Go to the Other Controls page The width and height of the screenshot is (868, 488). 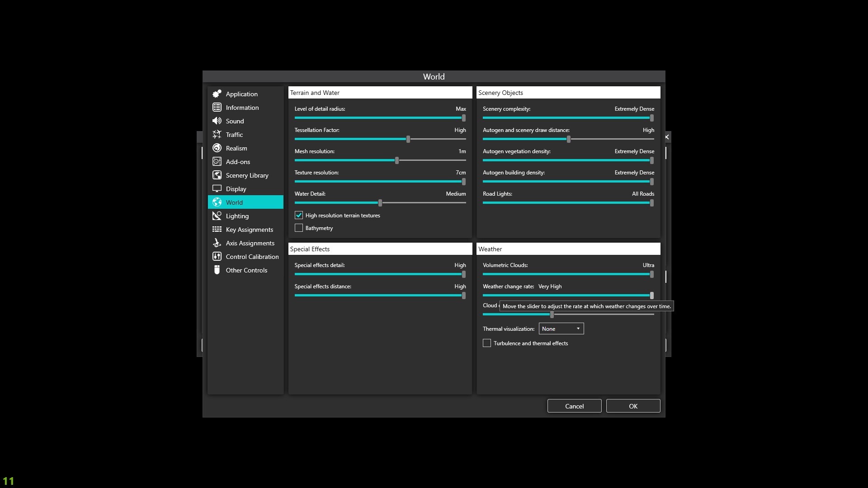point(246,270)
